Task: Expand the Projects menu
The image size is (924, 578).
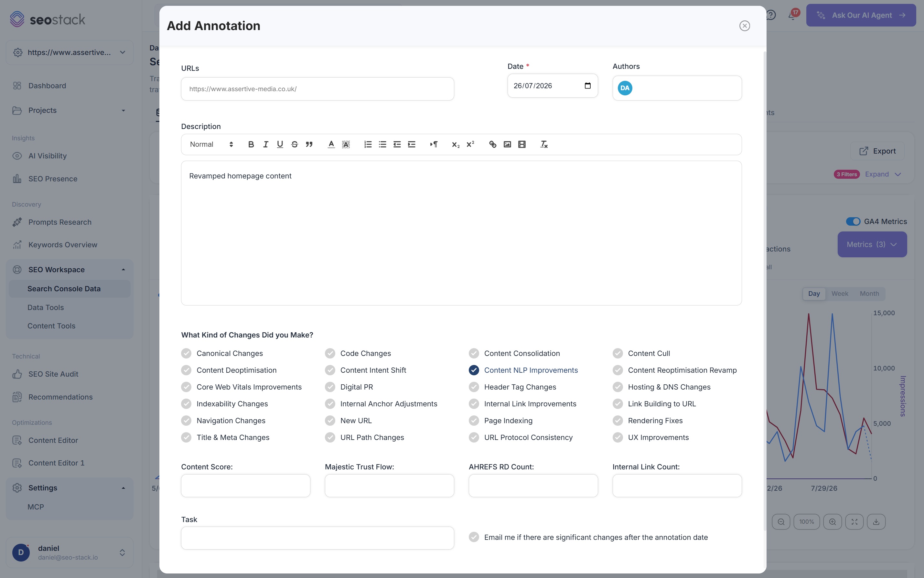Action: coord(70,111)
